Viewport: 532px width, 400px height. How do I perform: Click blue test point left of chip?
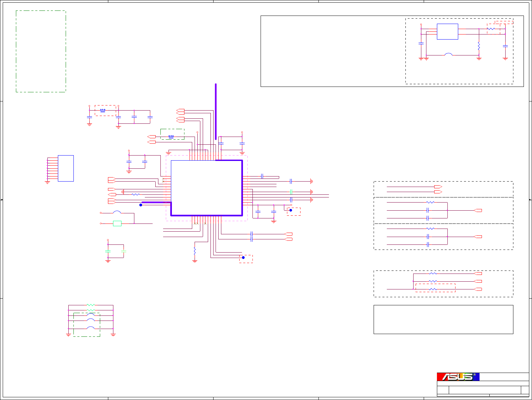(141, 205)
